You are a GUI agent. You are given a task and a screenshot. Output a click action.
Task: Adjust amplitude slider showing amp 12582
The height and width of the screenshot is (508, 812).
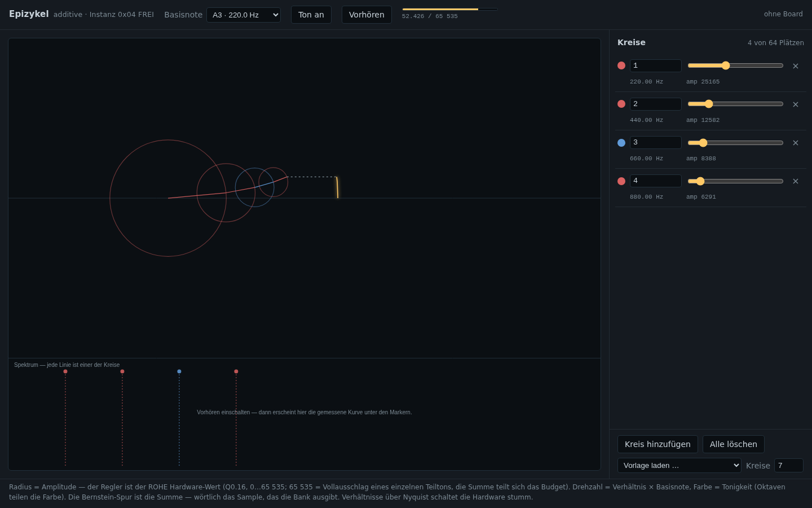click(735, 104)
